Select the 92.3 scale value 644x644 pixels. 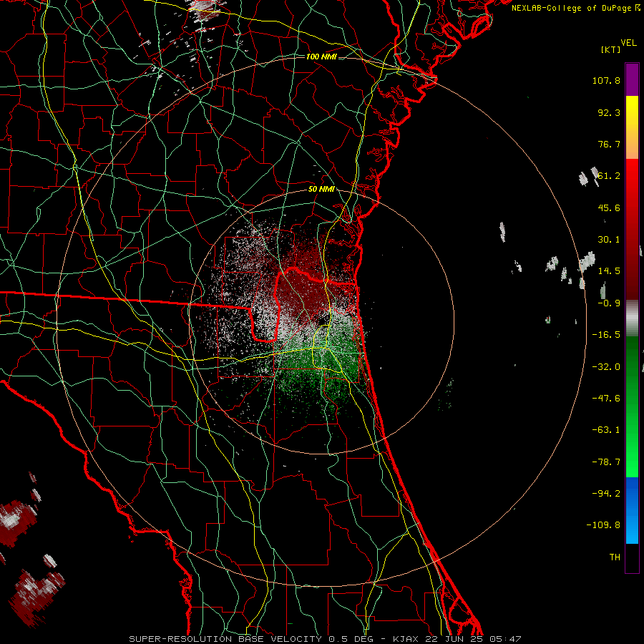[609, 112]
